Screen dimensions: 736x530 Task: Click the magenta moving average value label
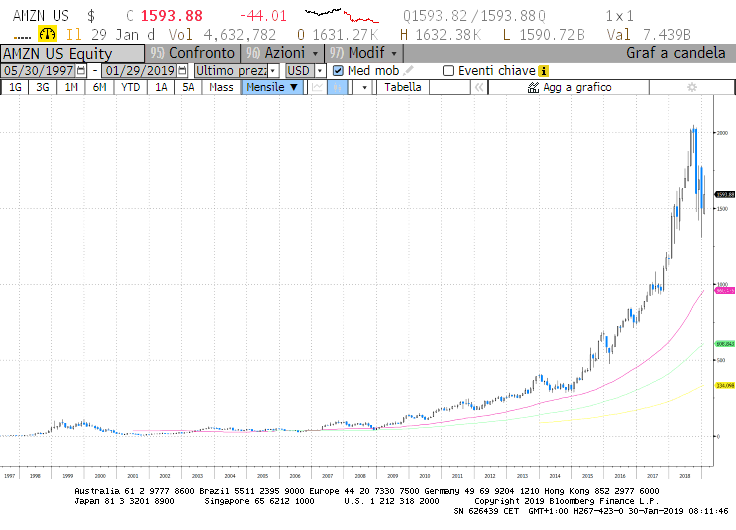pos(725,291)
